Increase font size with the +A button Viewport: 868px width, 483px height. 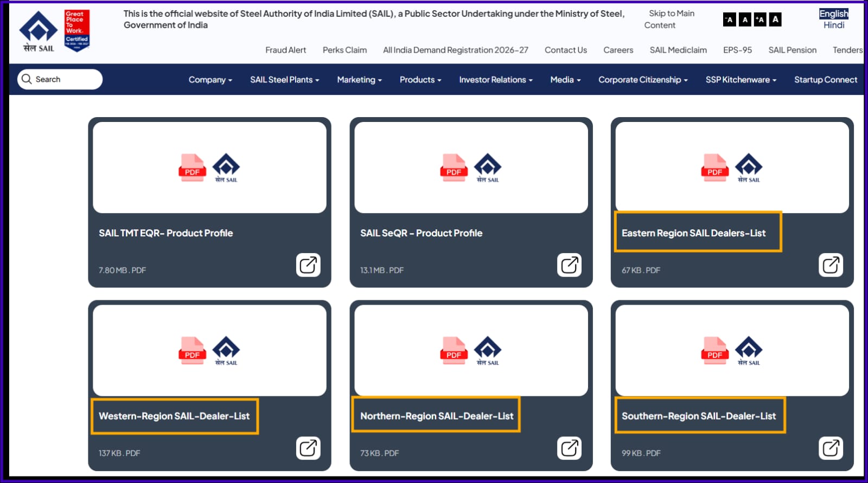click(760, 20)
